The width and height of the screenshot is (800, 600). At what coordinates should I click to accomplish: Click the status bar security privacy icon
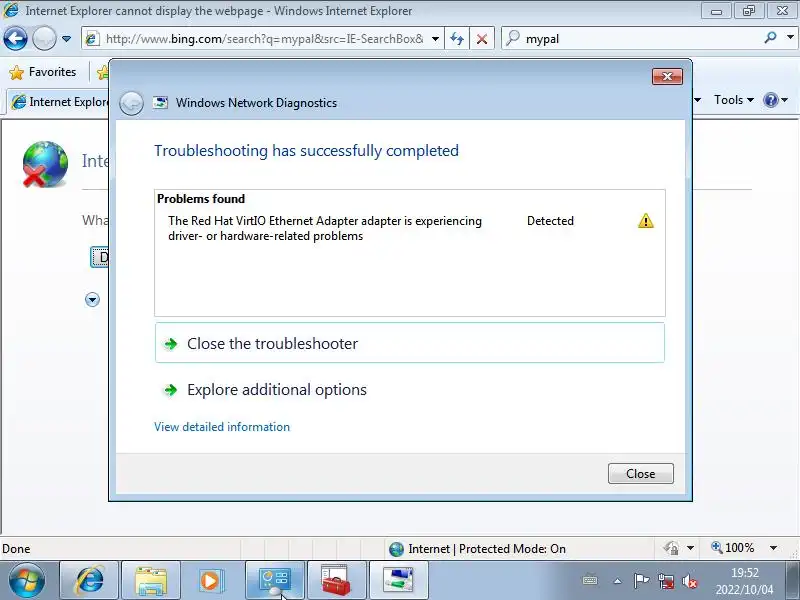671,548
